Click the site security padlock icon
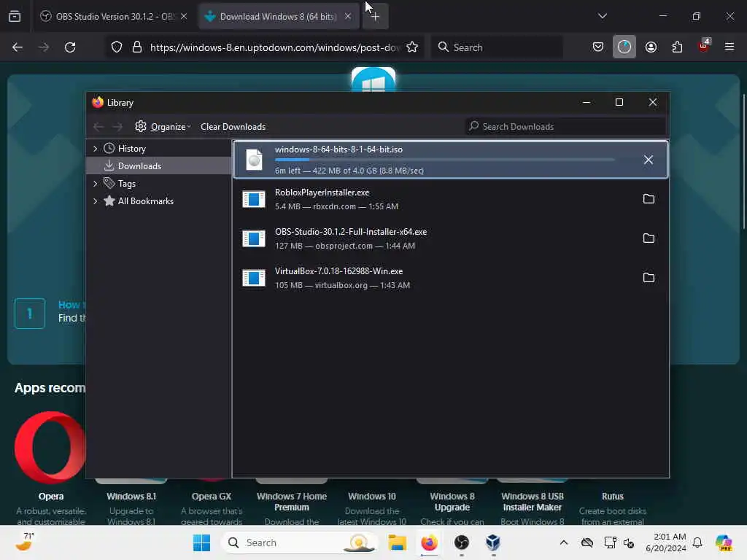Screen dimensions: 747x560 coord(137,47)
